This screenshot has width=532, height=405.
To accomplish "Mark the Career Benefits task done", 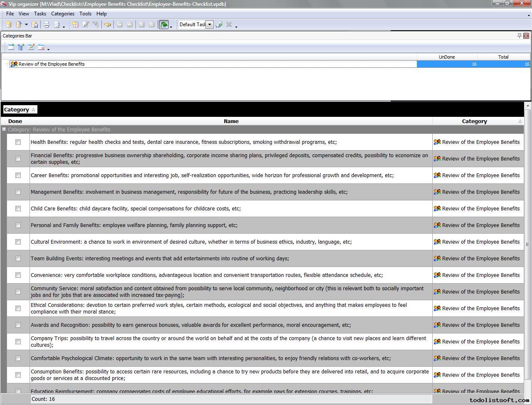I will (18, 175).
